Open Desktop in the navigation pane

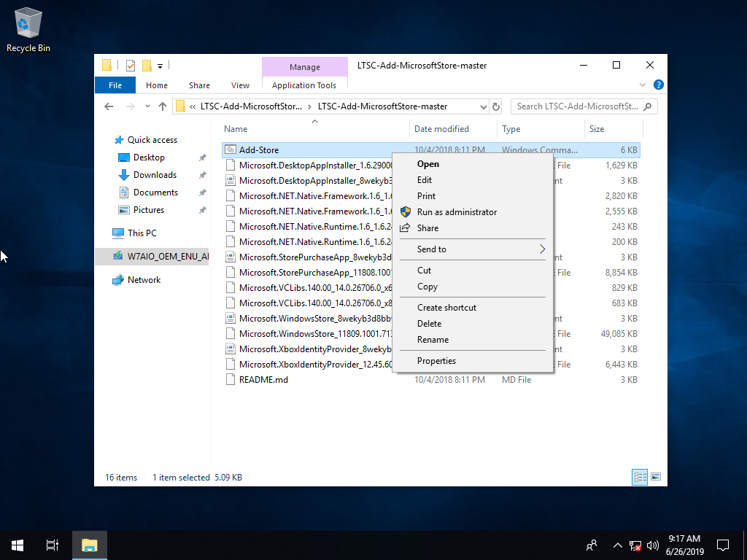[x=141, y=157]
